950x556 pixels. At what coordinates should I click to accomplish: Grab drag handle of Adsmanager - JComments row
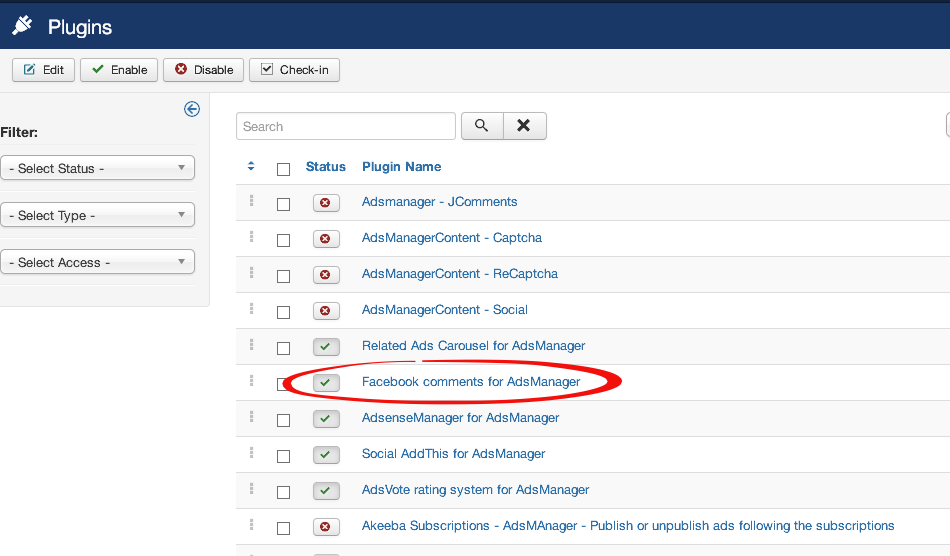point(251,200)
